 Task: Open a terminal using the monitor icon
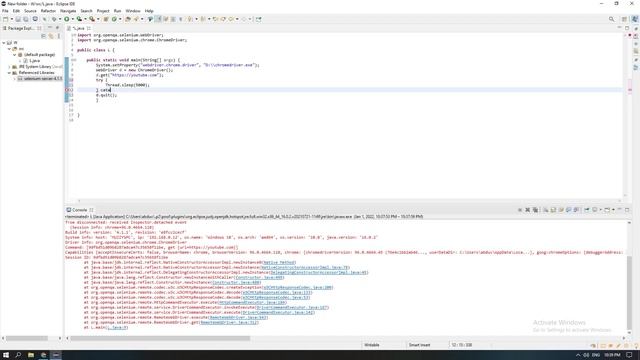coord(35,19)
